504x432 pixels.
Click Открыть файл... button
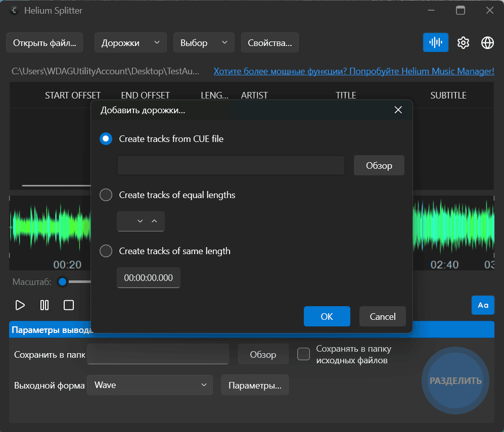coord(44,42)
